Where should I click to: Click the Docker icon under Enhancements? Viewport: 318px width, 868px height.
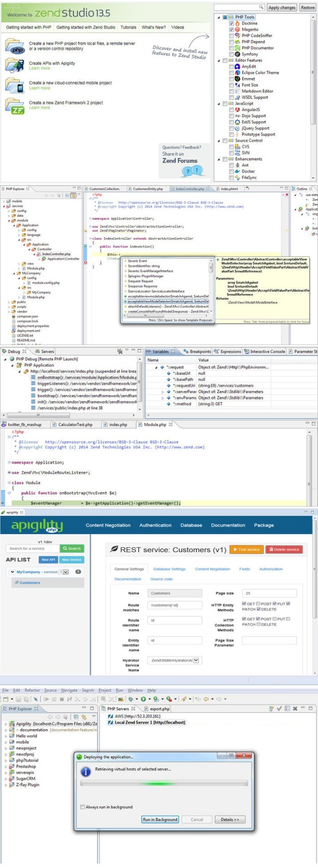pyautogui.click(x=238, y=171)
